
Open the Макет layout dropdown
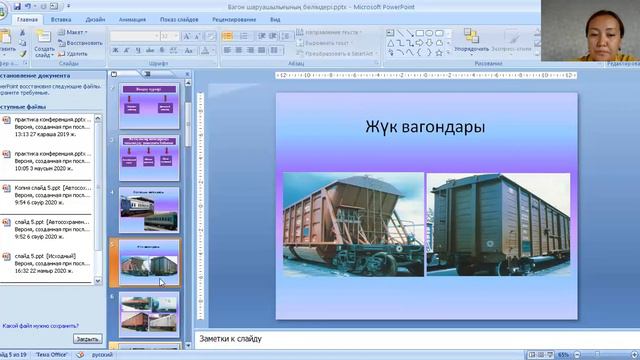[73, 32]
